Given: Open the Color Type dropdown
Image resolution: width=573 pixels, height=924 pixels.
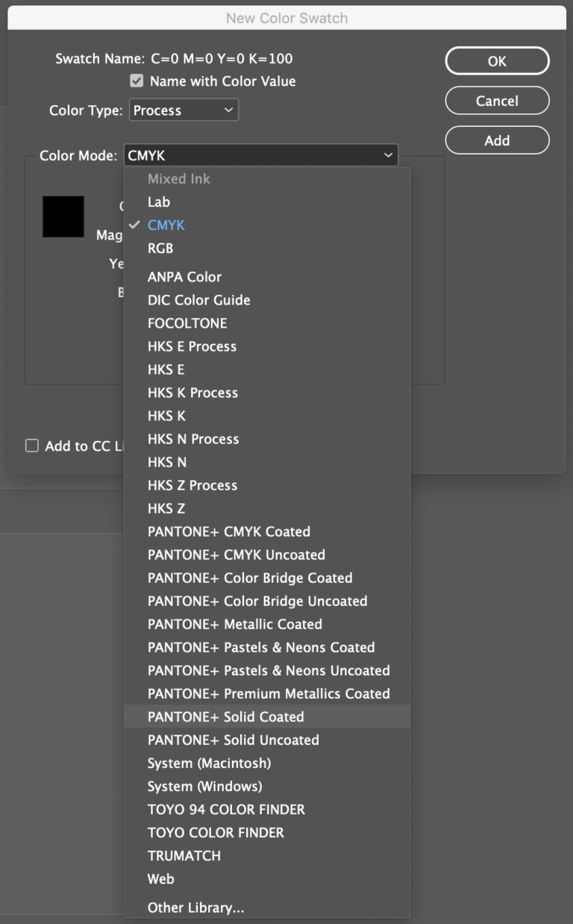Looking at the screenshot, I should coord(184,110).
